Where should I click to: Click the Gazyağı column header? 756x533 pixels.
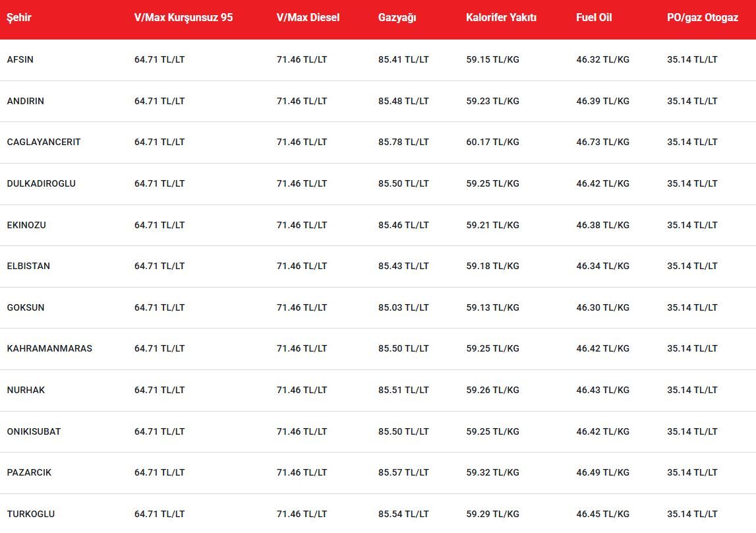[397, 18]
